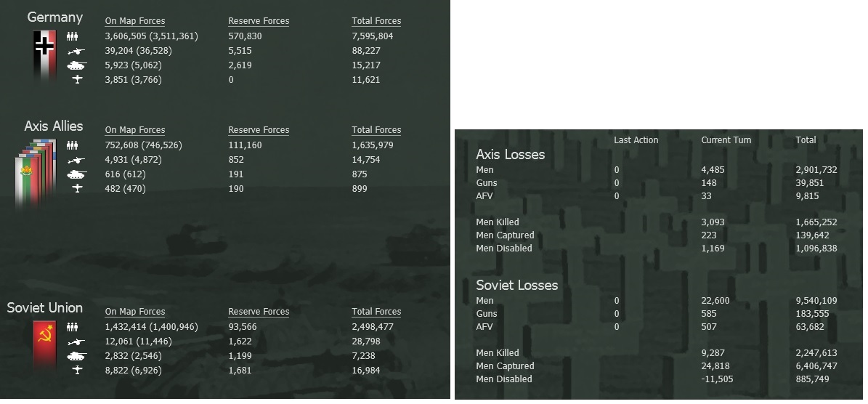
Task: Click the Germany tank icon
Action: tap(76, 65)
